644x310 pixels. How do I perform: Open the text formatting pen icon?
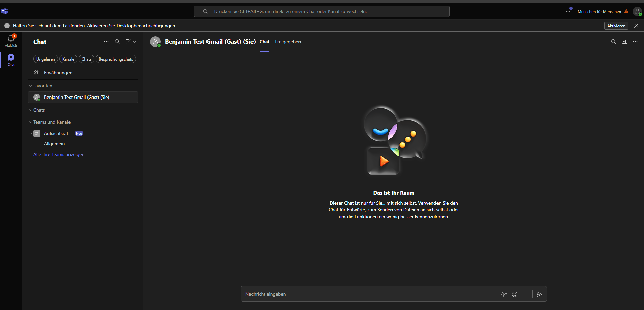504,294
